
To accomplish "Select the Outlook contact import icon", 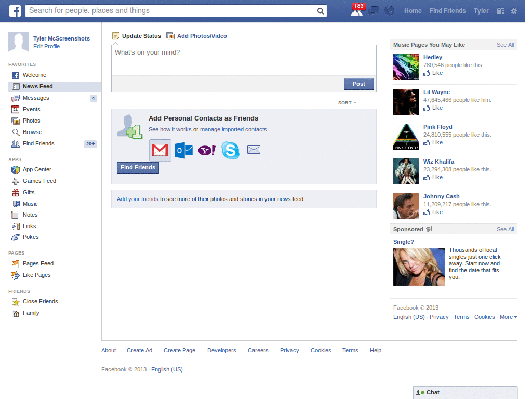I will [x=183, y=150].
